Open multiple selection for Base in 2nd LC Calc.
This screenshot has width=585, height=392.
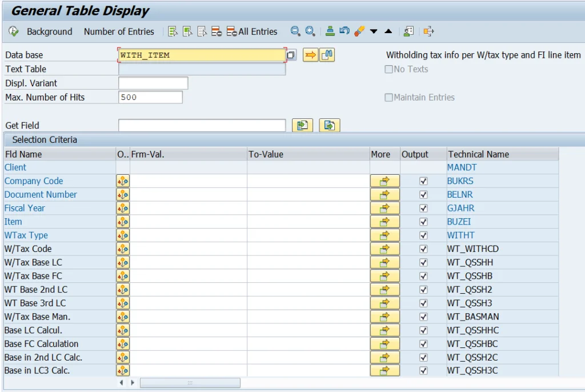(x=384, y=358)
